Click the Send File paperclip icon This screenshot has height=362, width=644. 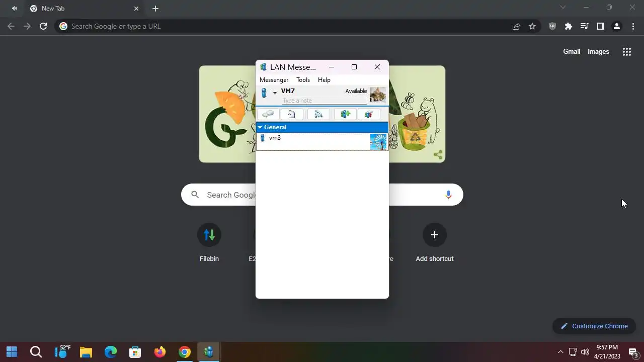(292, 114)
